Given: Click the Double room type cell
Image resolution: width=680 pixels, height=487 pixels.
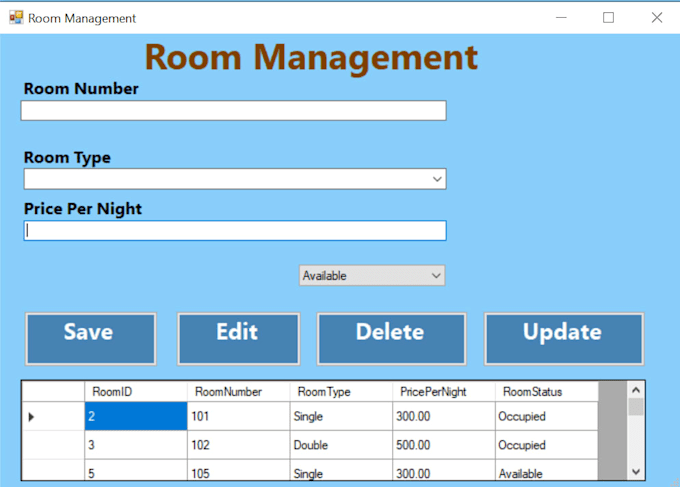Looking at the screenshot, I should [x=341, y=445].
